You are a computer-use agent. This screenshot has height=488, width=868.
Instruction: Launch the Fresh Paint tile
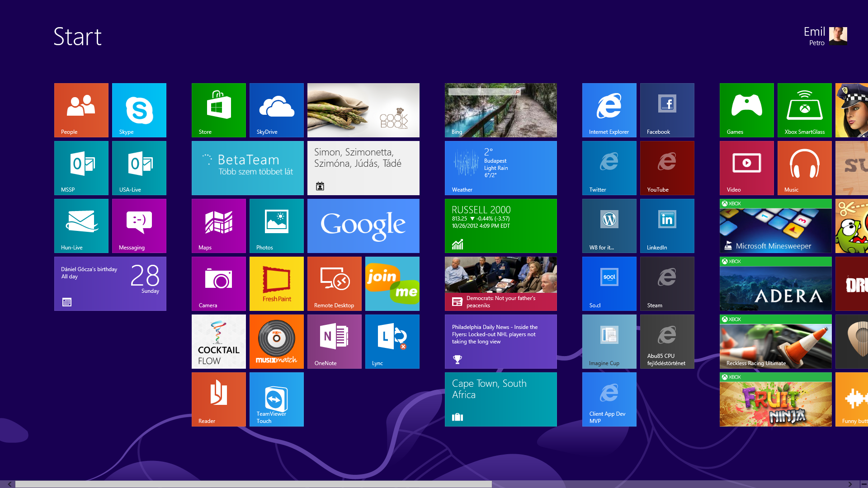[x=277, y=284]
